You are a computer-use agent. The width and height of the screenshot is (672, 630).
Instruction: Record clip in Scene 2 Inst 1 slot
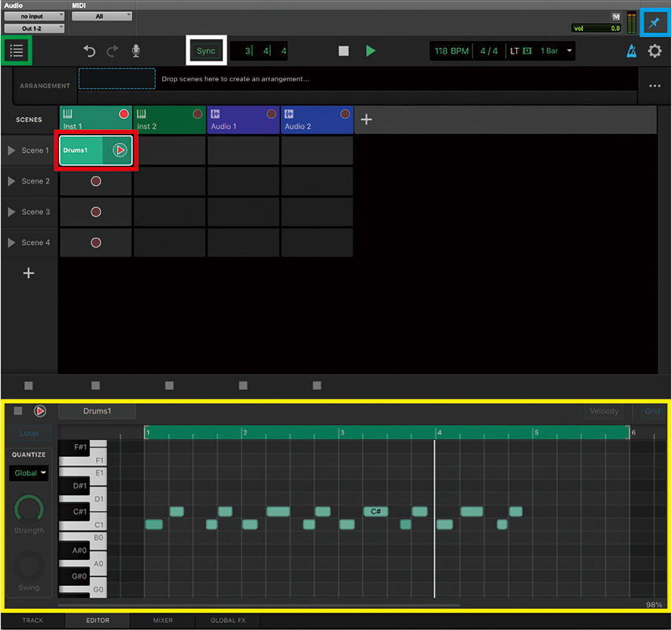point(96,181)
